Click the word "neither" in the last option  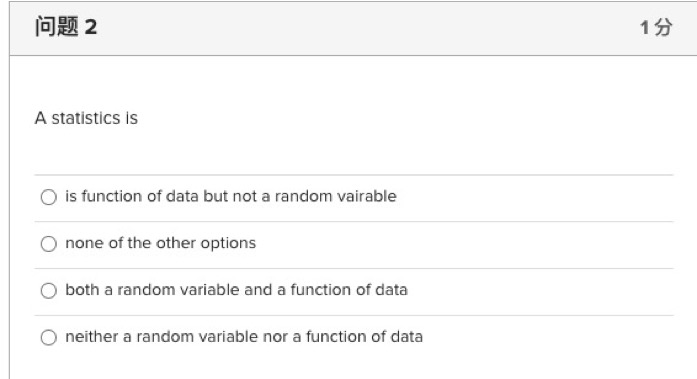tap(91, 337)
